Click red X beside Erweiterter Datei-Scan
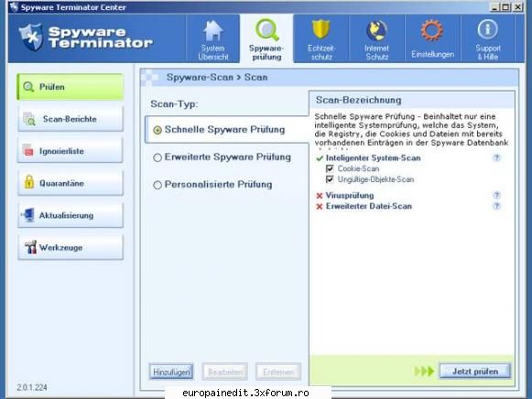This screenshot has height=399, width=532. click(x=320, y=207)
